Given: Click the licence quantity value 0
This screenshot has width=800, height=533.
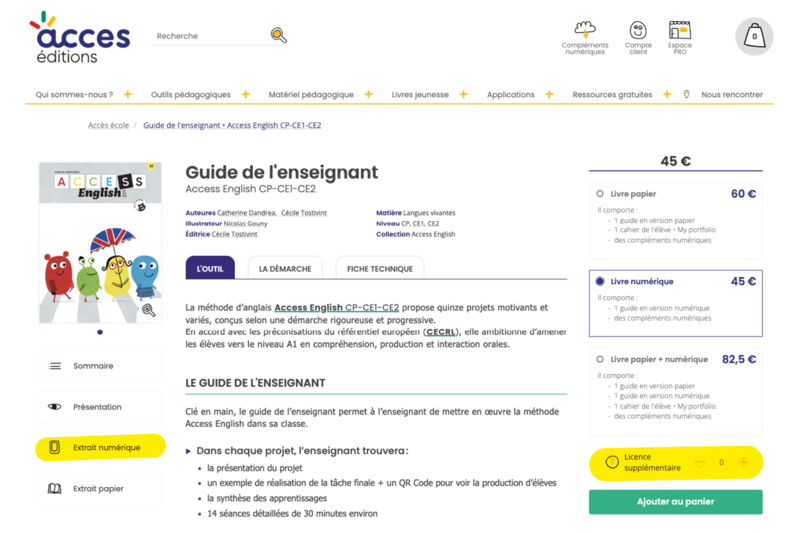Looking at the screenshot, I should click(x=721, y=462).
